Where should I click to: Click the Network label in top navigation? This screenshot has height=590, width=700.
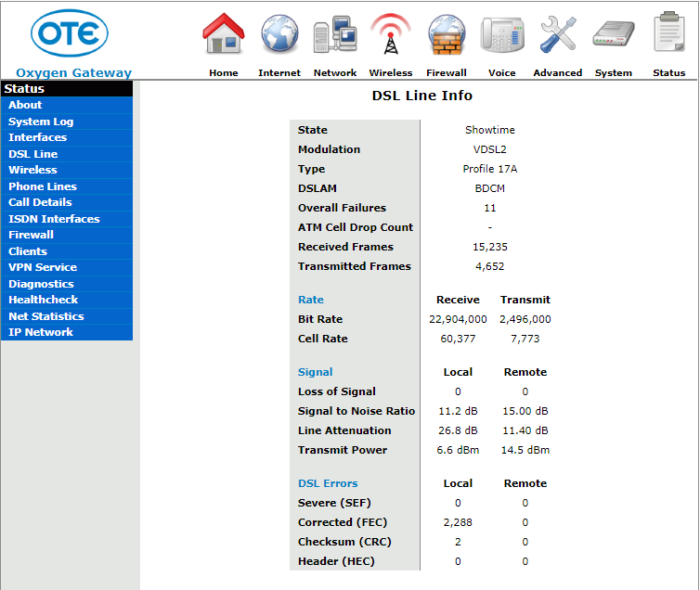point(335,72)
